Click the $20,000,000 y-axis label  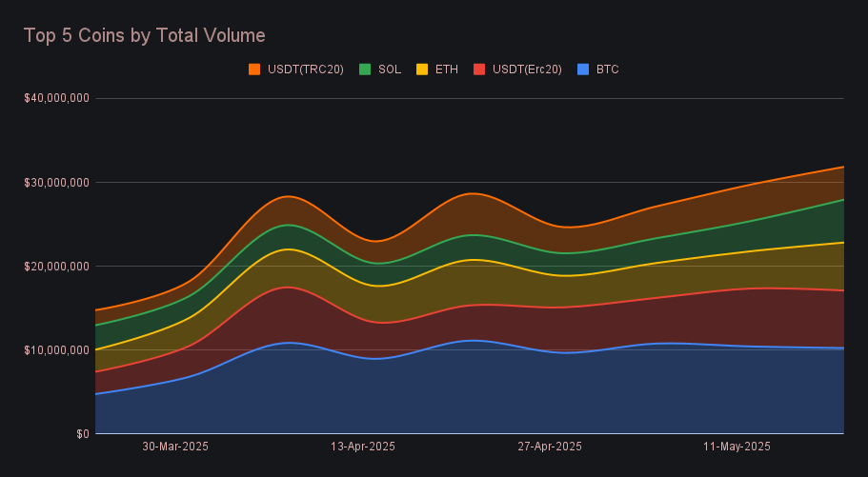tap(56, 266)
